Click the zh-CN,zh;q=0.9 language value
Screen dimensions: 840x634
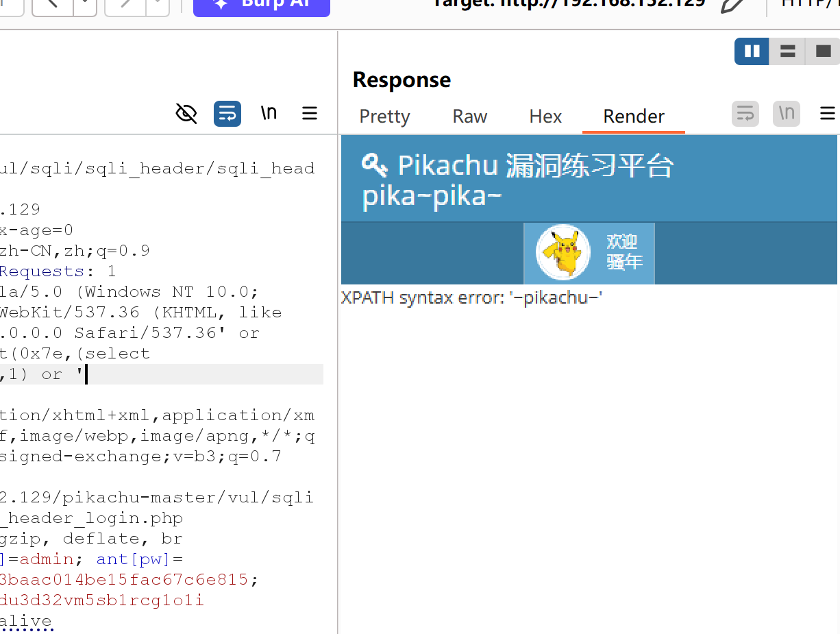pos(75,251)
